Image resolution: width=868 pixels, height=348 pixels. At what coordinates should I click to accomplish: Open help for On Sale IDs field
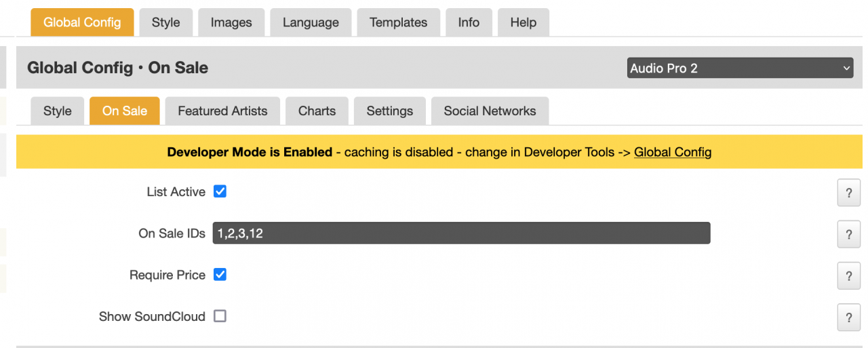point(848,235)
